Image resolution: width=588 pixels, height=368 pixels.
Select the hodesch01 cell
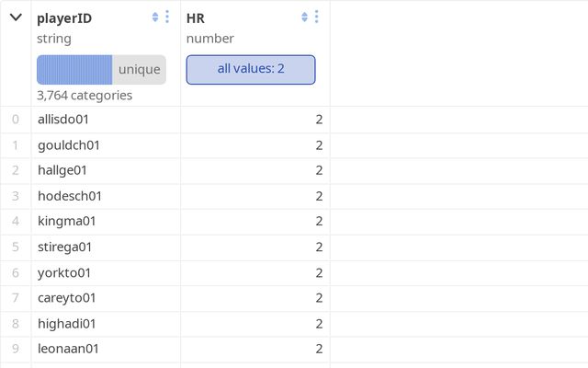click(70, 196)
